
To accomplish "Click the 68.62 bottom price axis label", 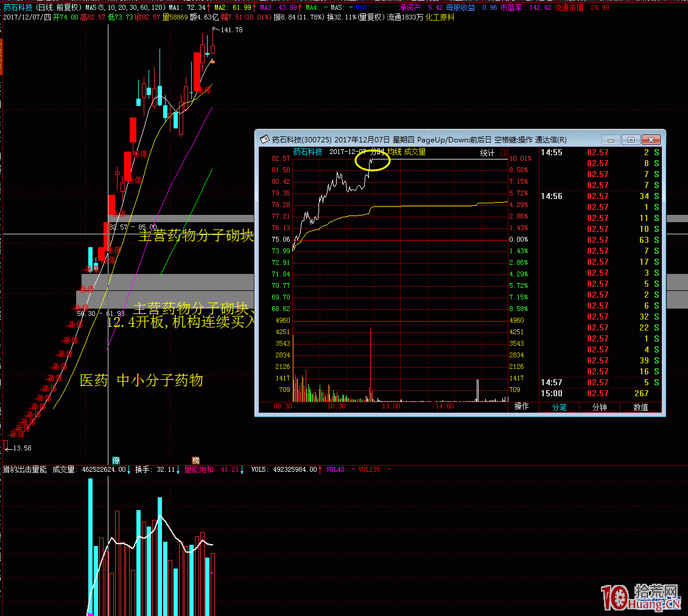I will coord(281,309).
